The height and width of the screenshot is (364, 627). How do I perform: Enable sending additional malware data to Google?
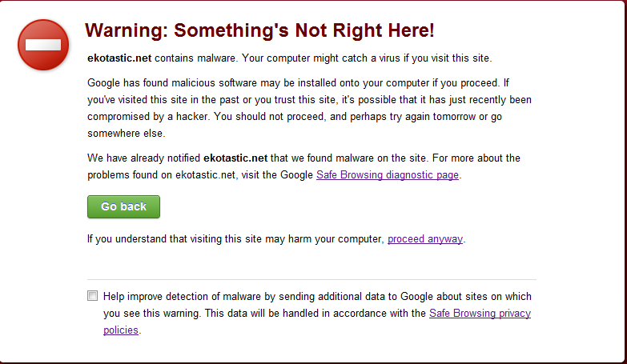[92, 296]
